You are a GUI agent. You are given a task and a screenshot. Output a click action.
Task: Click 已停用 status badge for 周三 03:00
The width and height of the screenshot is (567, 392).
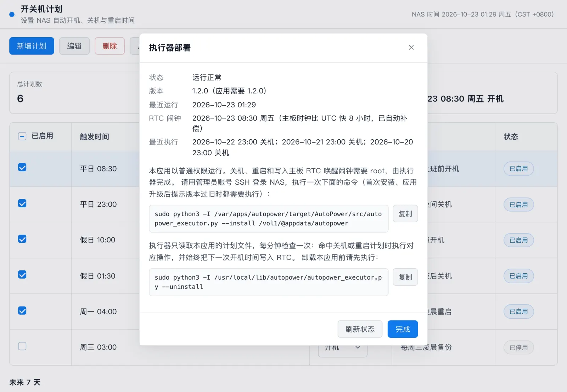click(518, 347)
